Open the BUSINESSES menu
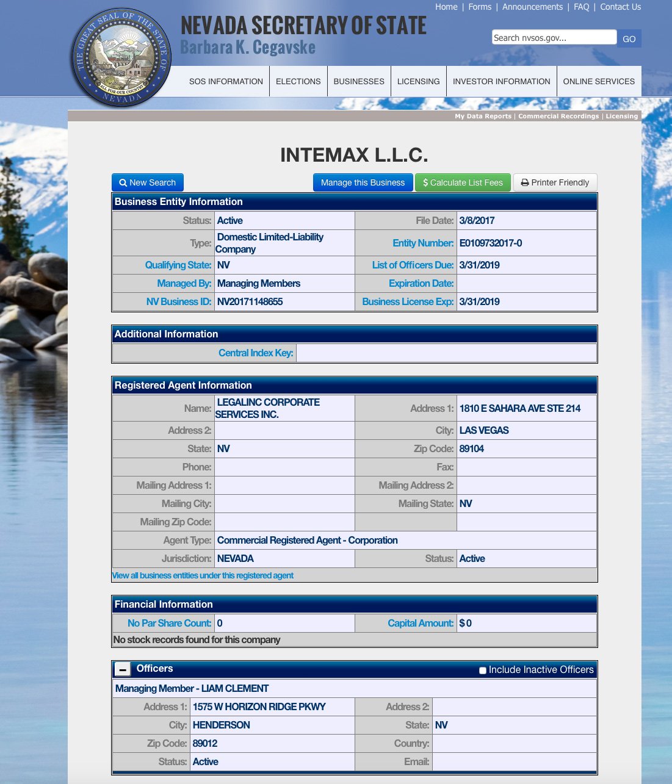Screen dimensions: 672x784 359,81
